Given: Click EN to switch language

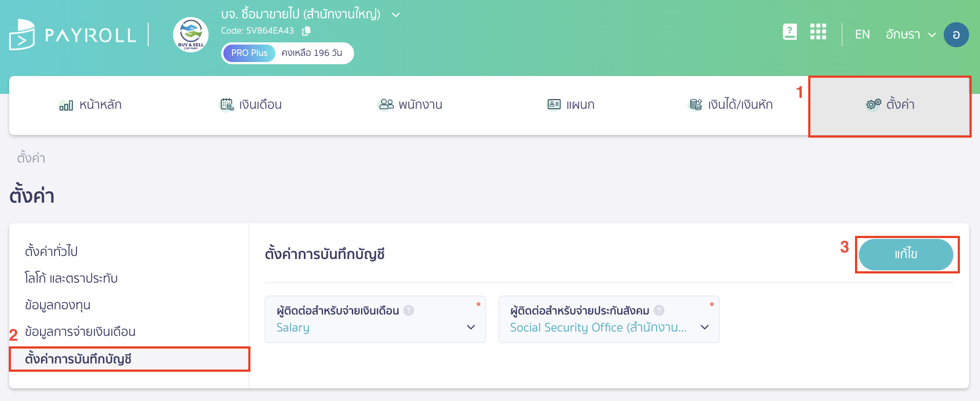Looking at the screenshot, I should [x=862, y=34].
